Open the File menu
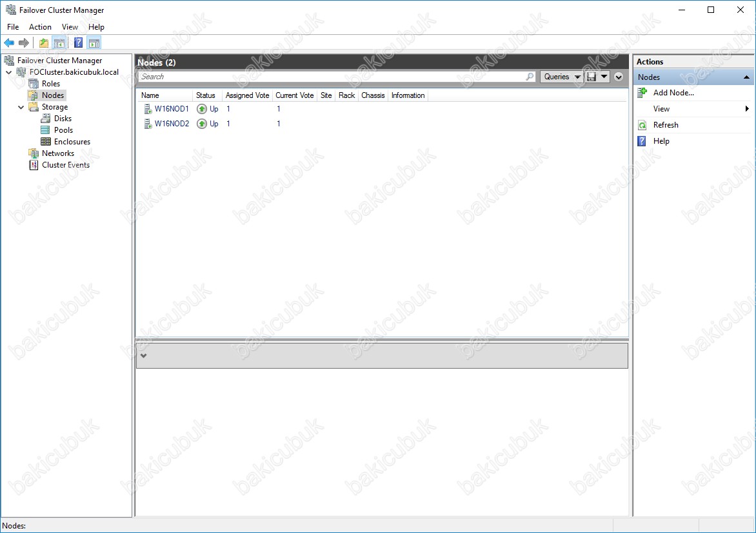This screenshot has height=533, width=756. click(x=13, y=27)
